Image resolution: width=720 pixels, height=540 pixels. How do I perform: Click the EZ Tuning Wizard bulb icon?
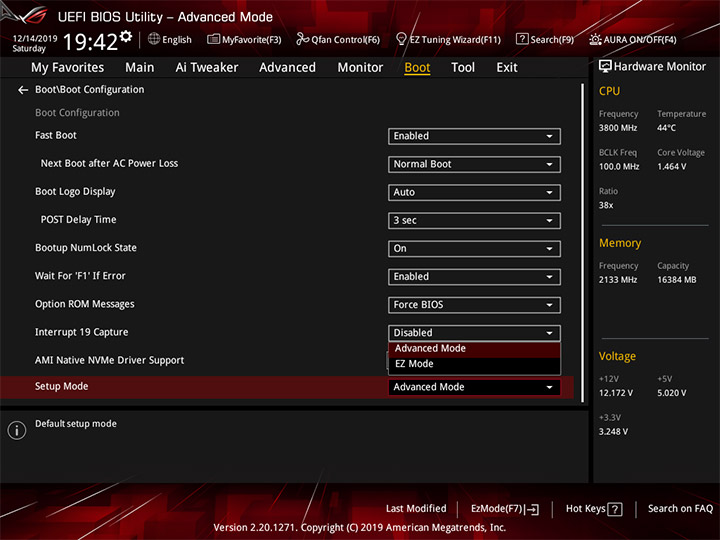point(401,39)
